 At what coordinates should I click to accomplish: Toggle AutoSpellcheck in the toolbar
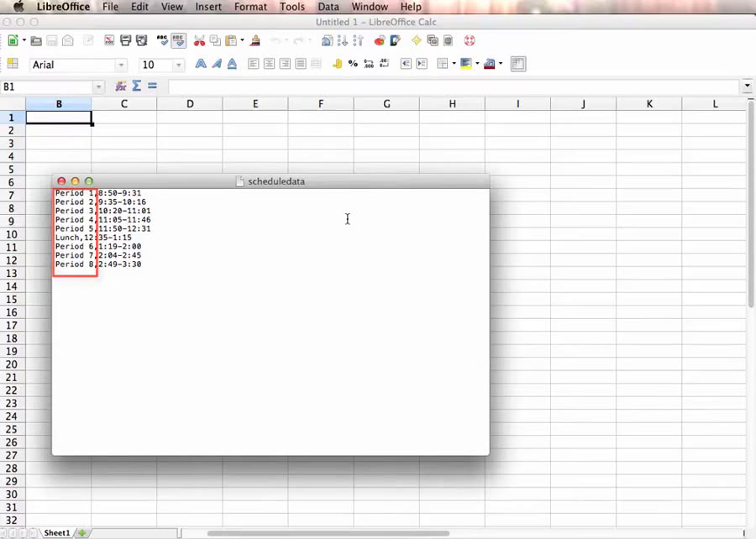178,40
